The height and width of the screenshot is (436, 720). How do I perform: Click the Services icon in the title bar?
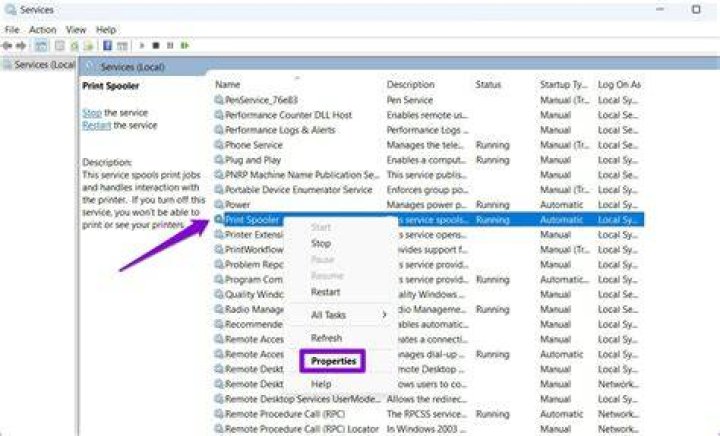tap(10, 10)
